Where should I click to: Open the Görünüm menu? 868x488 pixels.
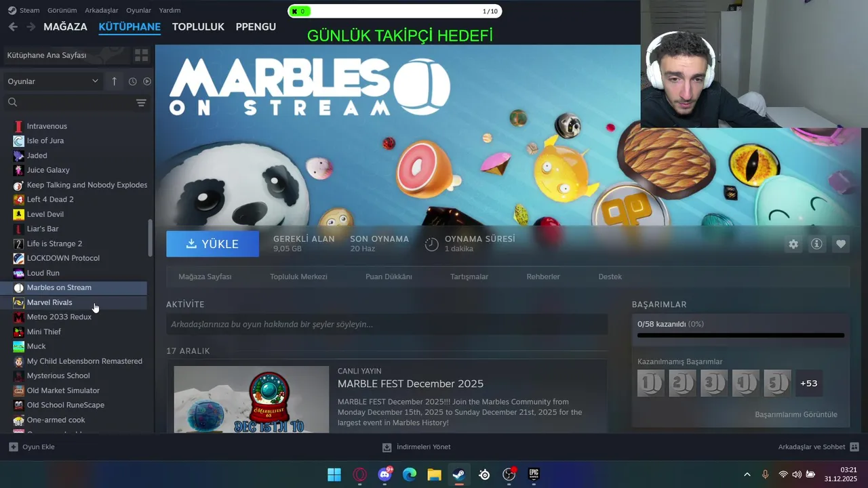point(62,10)
